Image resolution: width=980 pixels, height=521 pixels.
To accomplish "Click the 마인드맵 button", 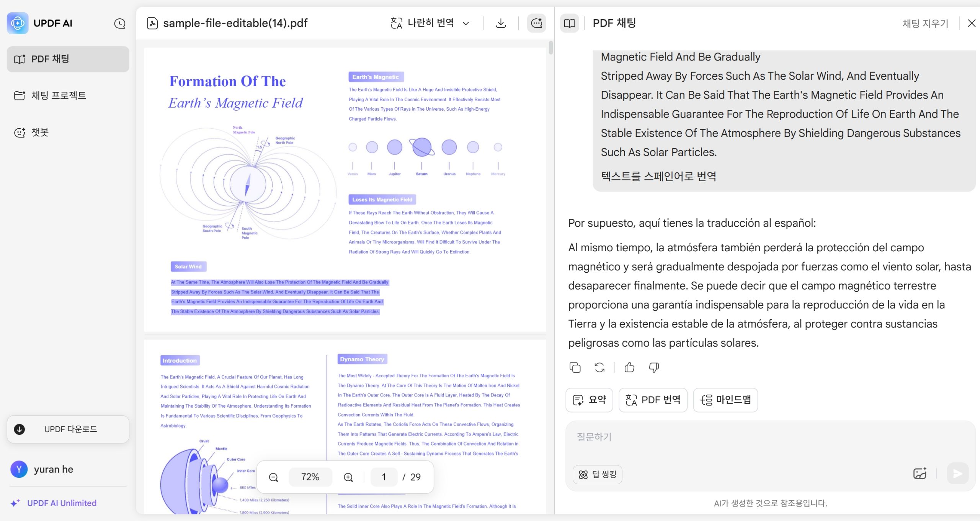I will pyautogui.click(x=725, y=400).
